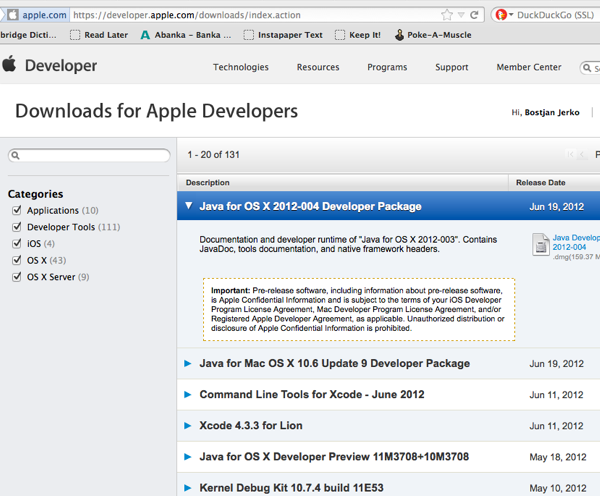600x496 pixels.
Task: Click the DuckDuckGo (SSL) search field
Action: pyautogui.click(x=556, y=15)
